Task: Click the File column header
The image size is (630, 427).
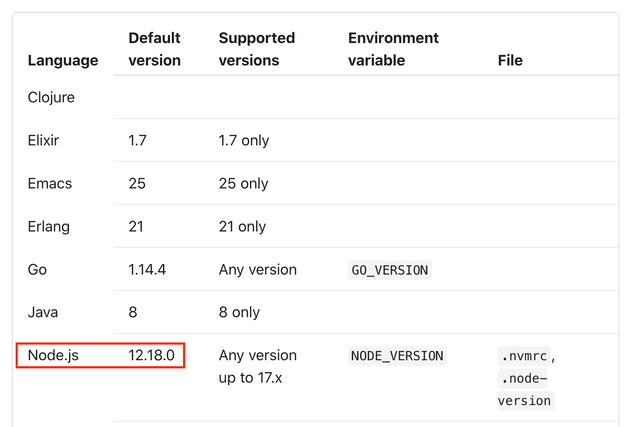Action: click(x=510, y=60)
